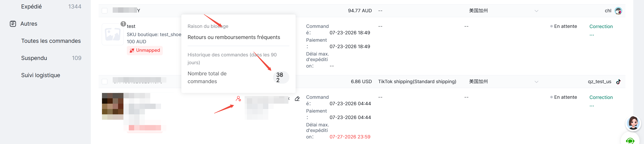Click Correction link for the TikTok order

[601, 97]
